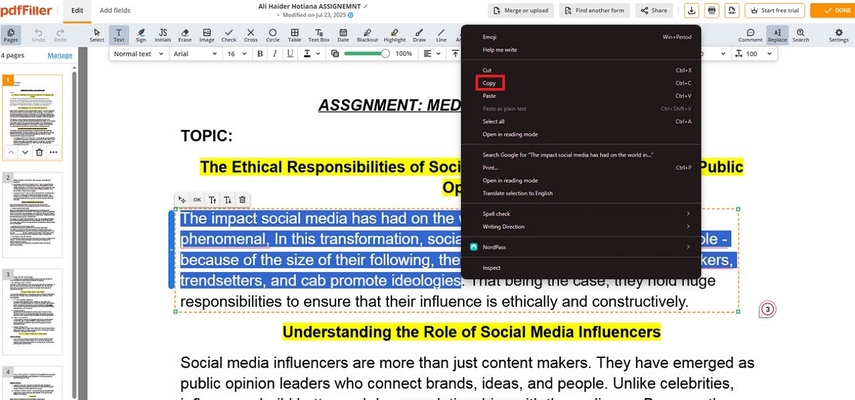This screenshot has height=400, width=855.
Task: Toggle the Pages panel
Action: [10, 35]
